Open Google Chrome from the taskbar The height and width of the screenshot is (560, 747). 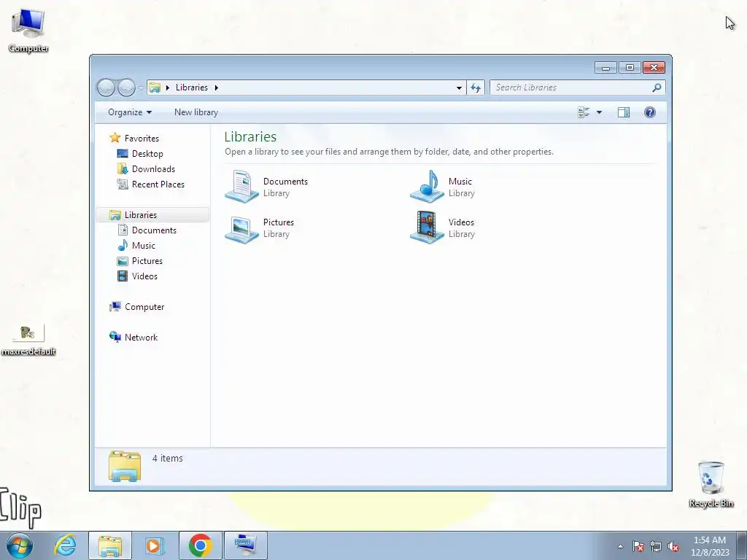tap(200, 545)
